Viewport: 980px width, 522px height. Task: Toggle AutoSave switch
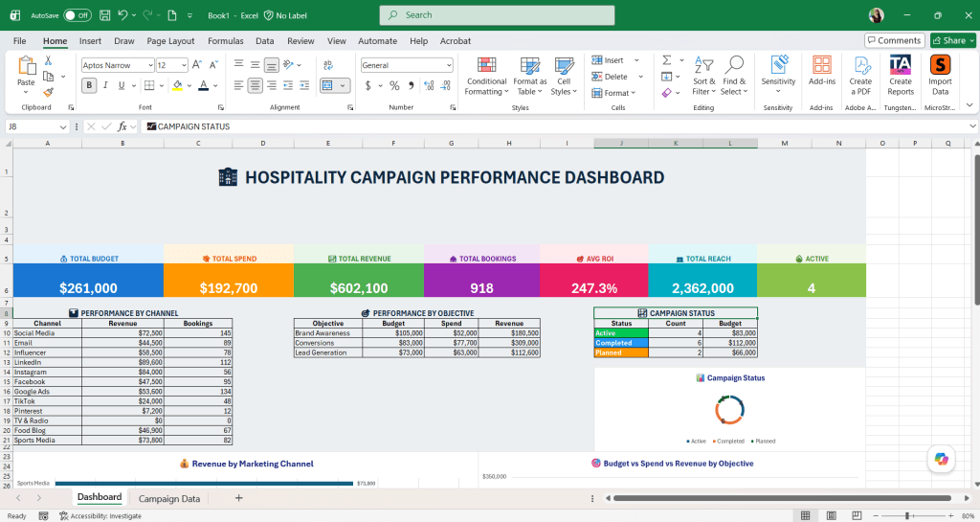[78, 15]
